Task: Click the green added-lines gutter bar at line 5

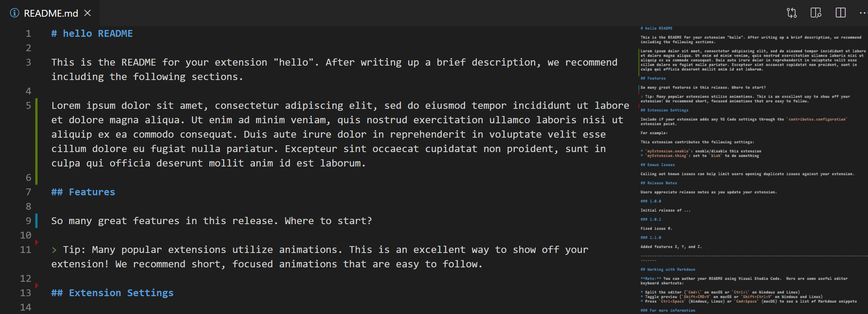Action: tap(36, 141)
